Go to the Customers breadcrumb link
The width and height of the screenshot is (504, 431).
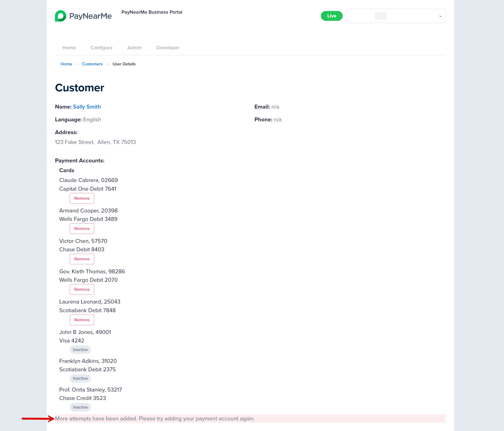pos(92,64)
